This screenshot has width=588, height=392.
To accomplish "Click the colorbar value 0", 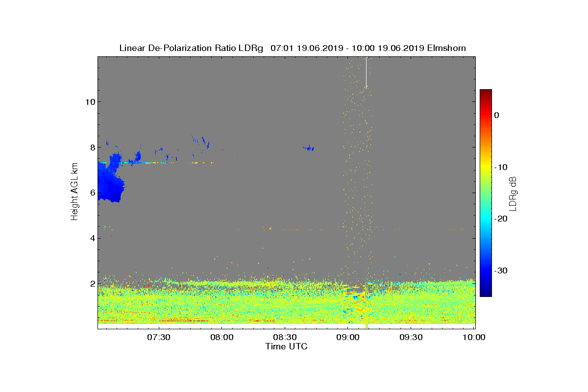I will click(497, 115).
